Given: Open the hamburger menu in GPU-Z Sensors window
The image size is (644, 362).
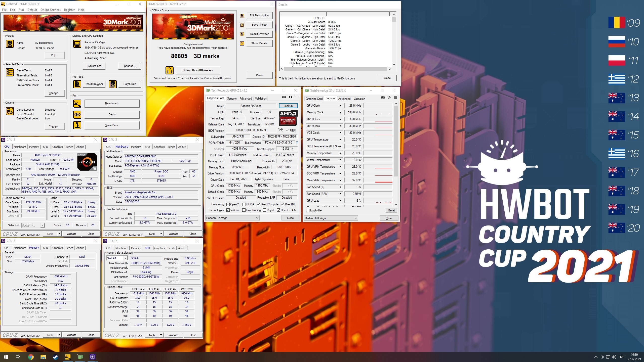Looking at the screenshot, I should pos(395,98).
